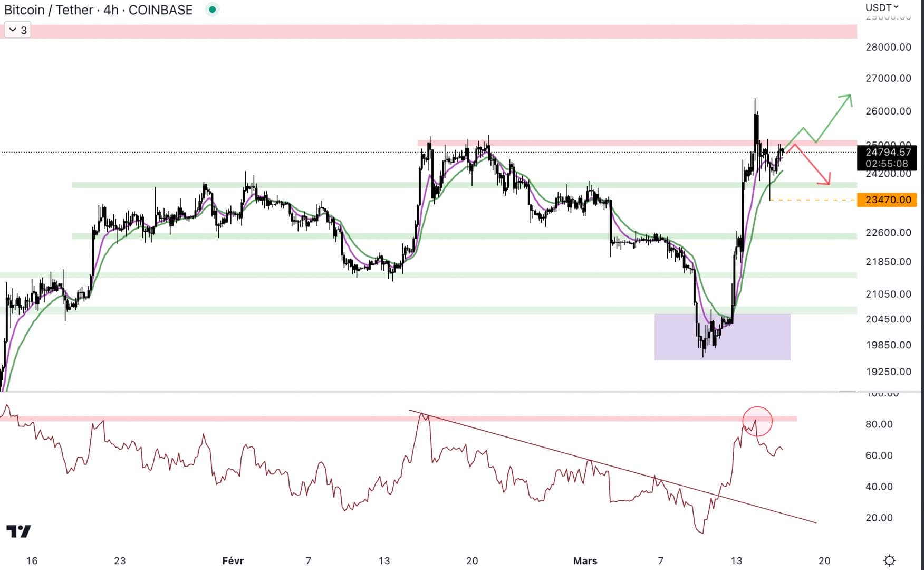Select the RSI descending trendline

point(612,466)
